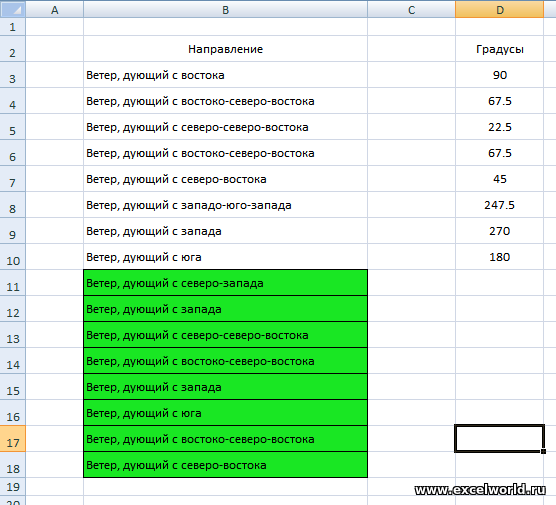The image size is (556, 505).
Task: Select highlighted column D header
Action: 499,9
